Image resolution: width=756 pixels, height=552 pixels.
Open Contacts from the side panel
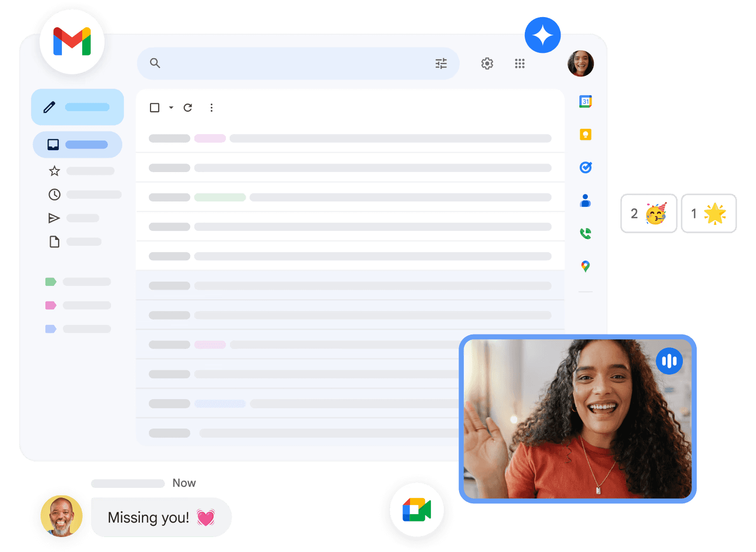[x=585, y=200]
